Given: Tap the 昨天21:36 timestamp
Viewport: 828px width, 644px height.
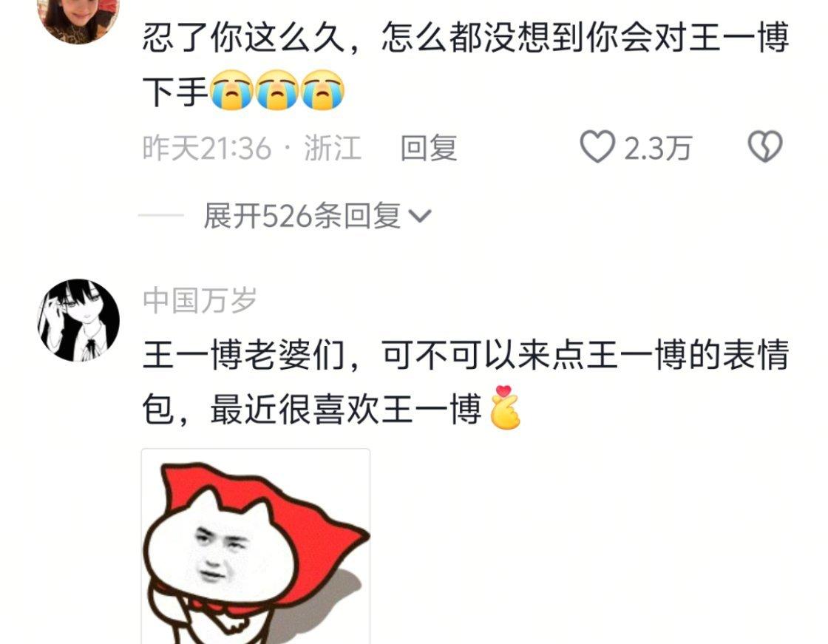Looking at the screenshot, I should tap(206, 148).
